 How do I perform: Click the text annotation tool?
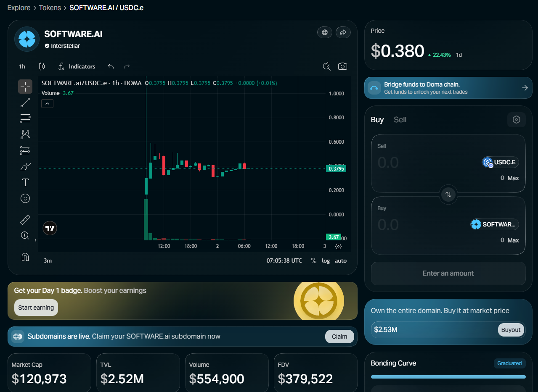pos(25,182)
